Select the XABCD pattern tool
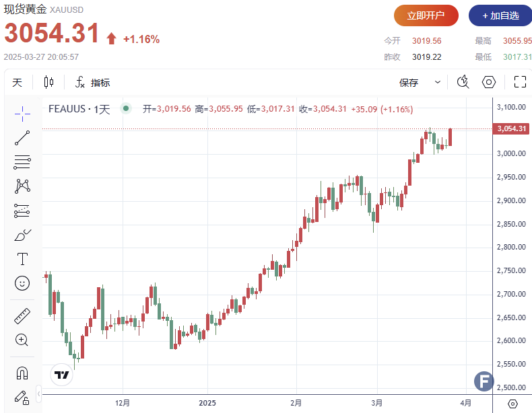Screen dimensions: 532x413 [x=22, y=186]
